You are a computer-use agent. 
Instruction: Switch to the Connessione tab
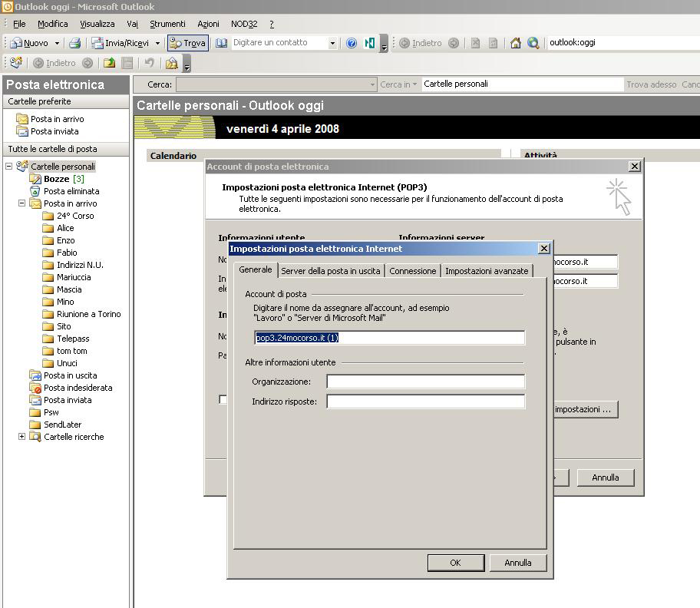[412, 271]
